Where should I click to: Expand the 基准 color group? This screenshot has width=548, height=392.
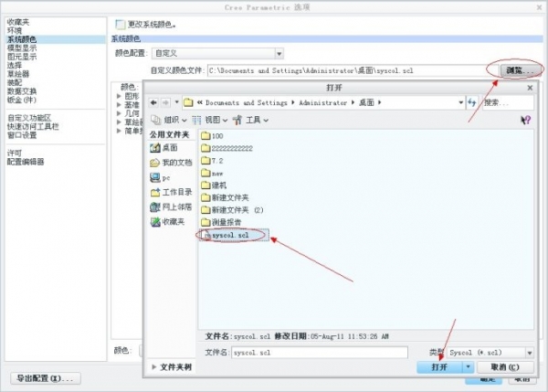tap(119, 104)
